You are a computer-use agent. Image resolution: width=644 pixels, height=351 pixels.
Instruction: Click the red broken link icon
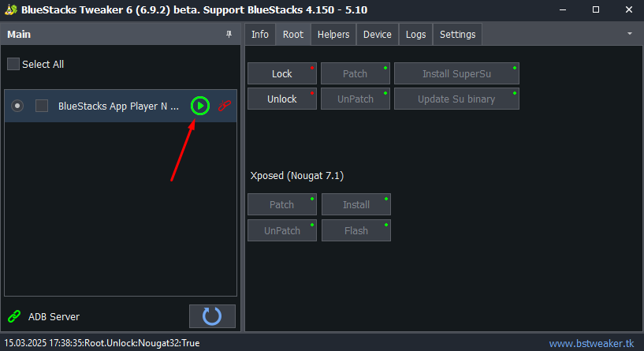224,106
